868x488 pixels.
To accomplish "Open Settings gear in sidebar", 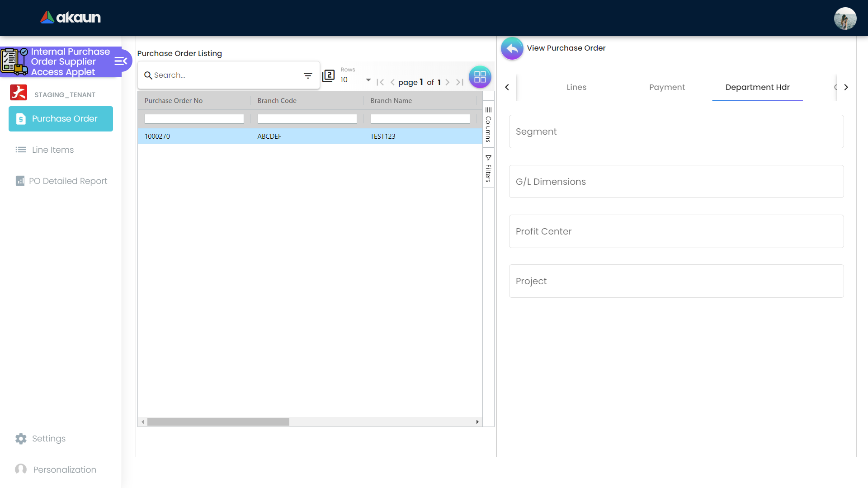I will (21, 438).
